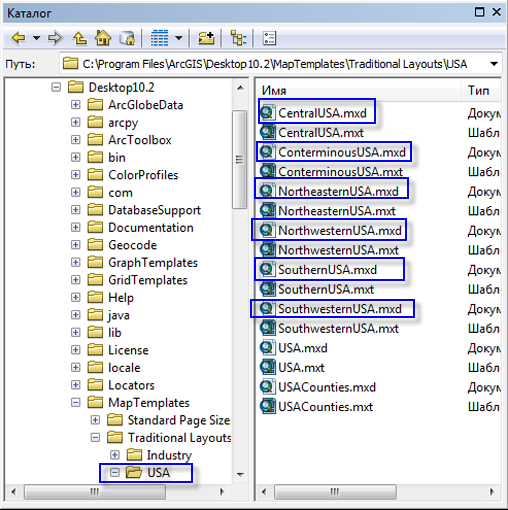This screenshot has width=508, height=510.
Task: Click the SouthernUSA.mxt template icon
Action: [268, 289]
